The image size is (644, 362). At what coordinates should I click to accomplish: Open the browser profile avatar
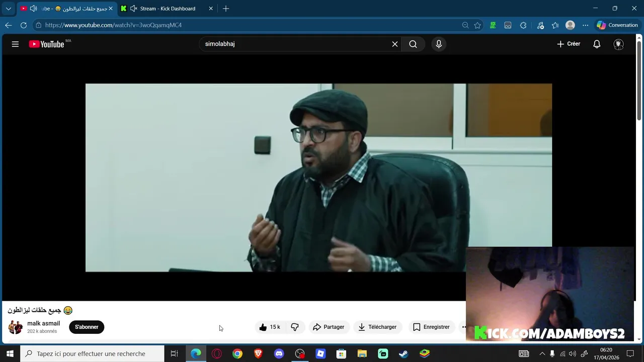click(570, 25)
